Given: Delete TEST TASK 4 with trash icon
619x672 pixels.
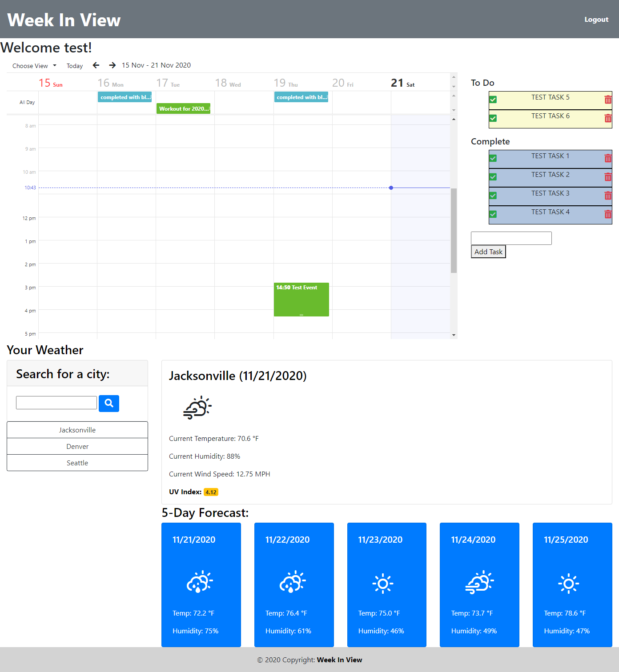Looking at the screenshot, I should point(608,215).
